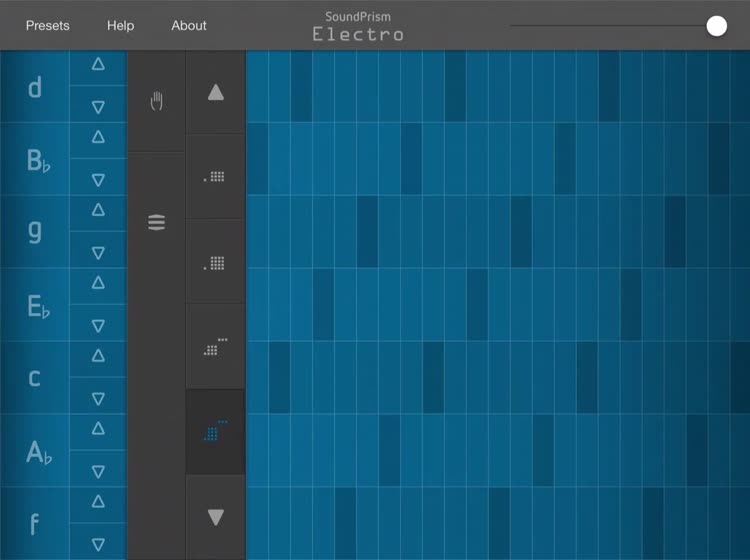Click the Bb chord label
Viewport: 750px width, 560px height.
click(x=38, y=161)
